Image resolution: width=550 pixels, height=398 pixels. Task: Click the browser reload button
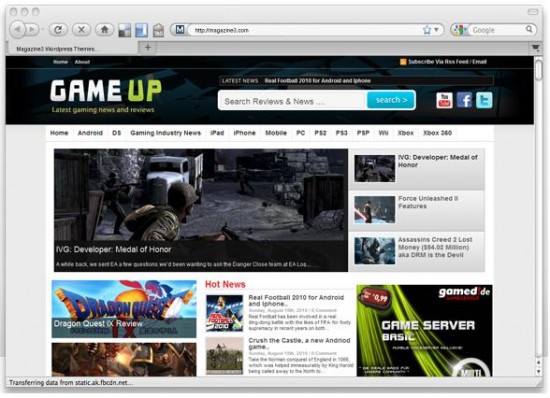point(59,30)
